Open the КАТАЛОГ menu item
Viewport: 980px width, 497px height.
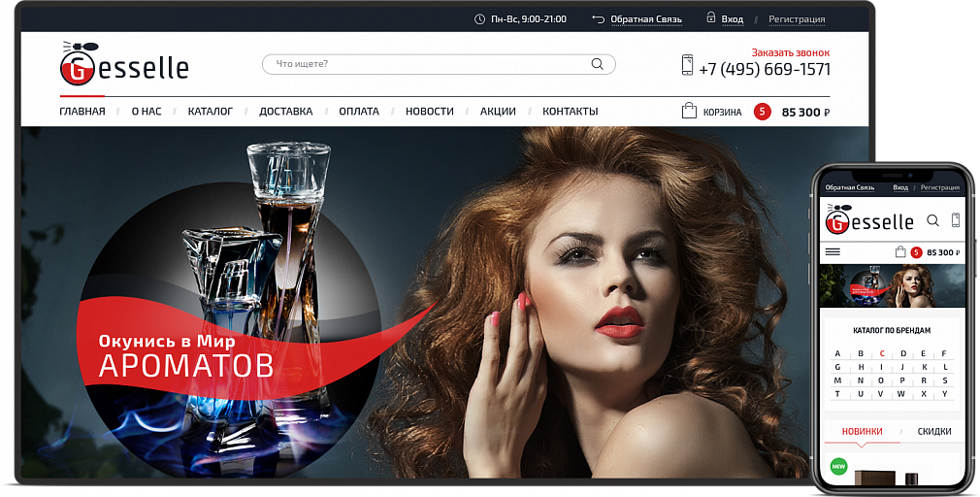tap(210, 112)
